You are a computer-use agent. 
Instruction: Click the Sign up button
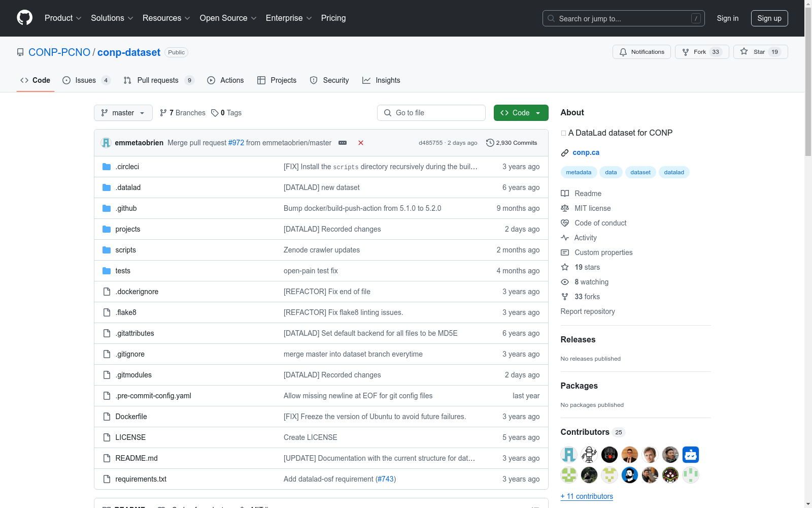[769, 18]
